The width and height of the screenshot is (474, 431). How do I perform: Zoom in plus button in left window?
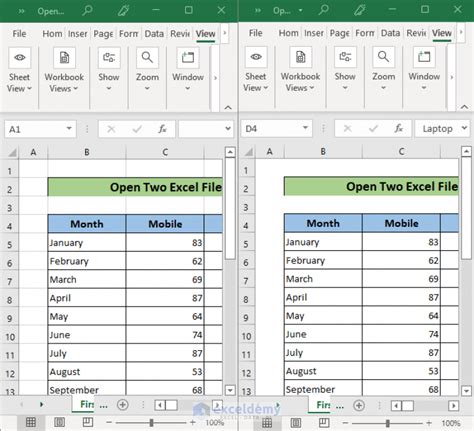192,422
